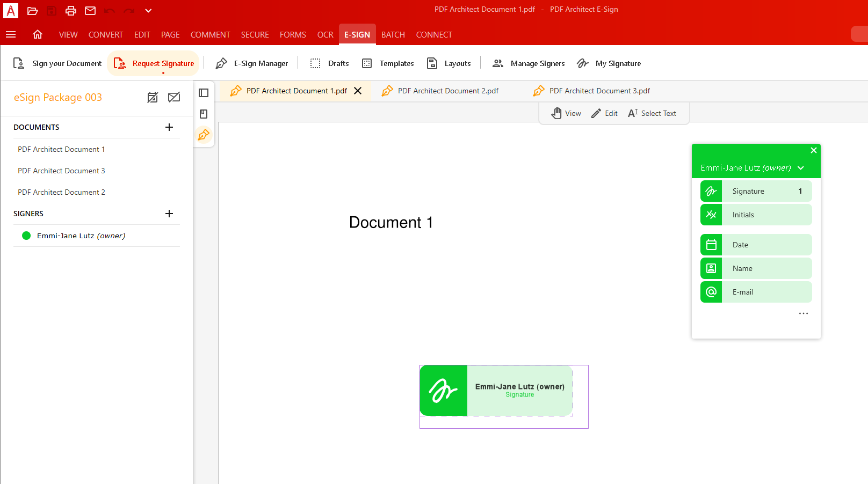Image resolution: width=868 pixels, height=484 pixels.
Task: Select the E-SIGN ribbon tab
Action: 357,34
